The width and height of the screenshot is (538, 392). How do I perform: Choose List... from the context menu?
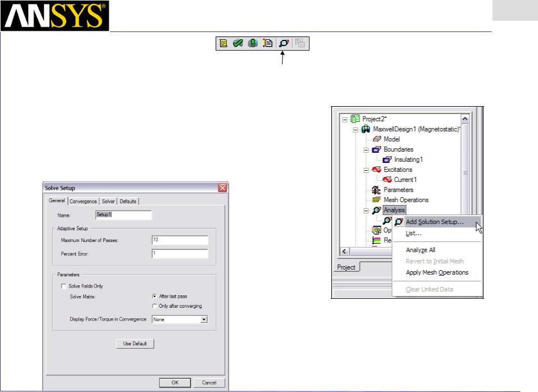pyautogui.click(x=437, y=234)
